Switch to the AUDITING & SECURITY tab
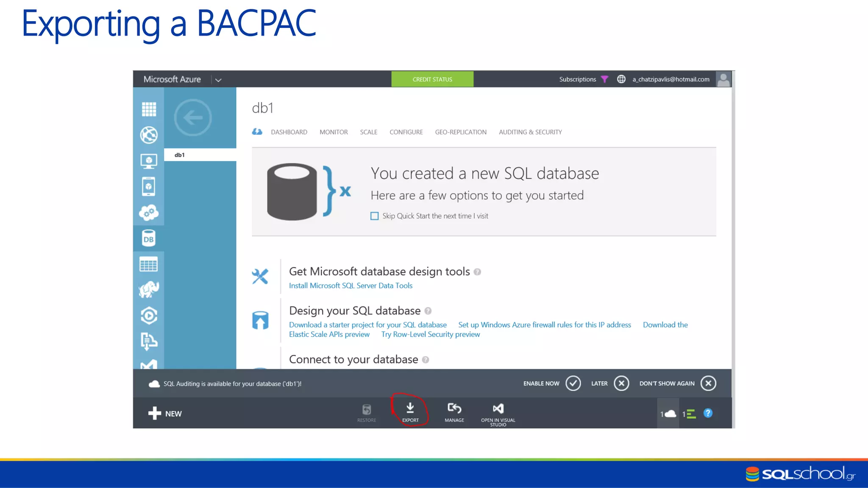Viewport: 868px width, 488px height. point(530,132)
